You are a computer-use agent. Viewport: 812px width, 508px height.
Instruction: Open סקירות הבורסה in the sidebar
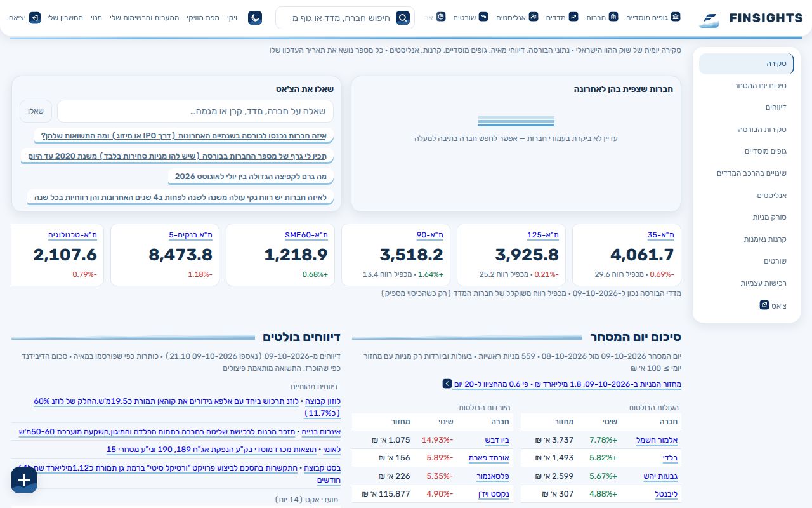747,130
